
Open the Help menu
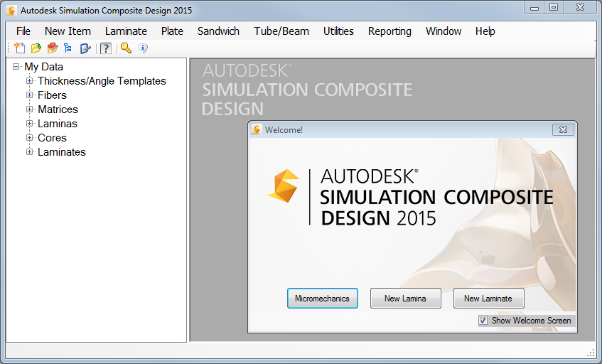coord(485,31)
